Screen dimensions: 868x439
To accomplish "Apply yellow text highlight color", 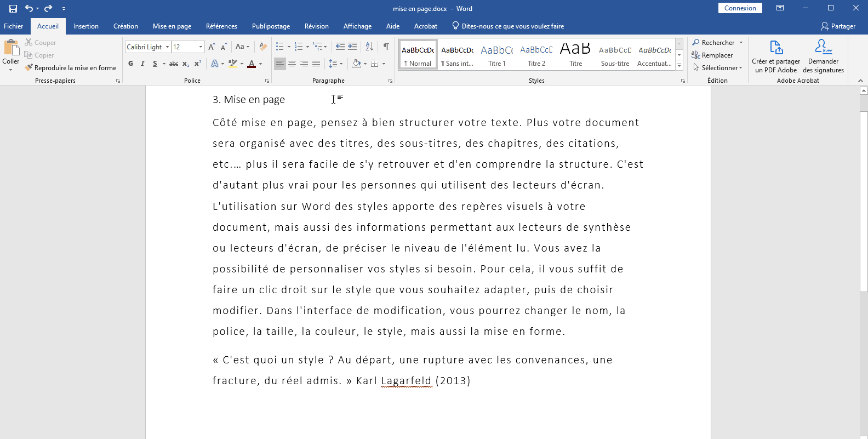I will pos(233,64).
